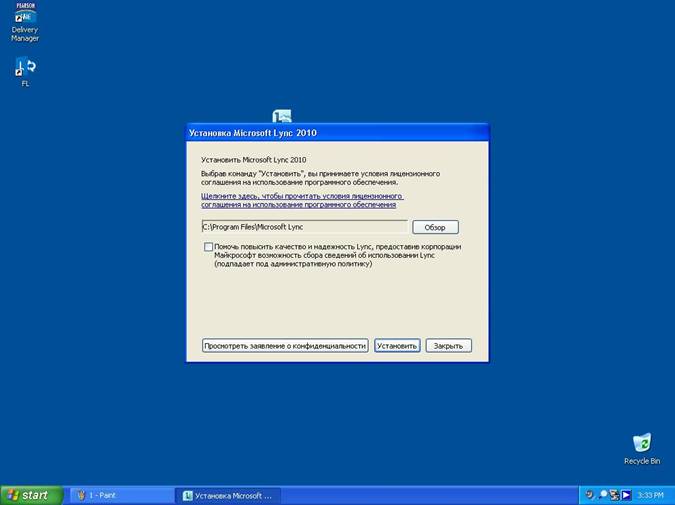This screenshot has width=675, height=505.
Task: Click the install path field C:\Program Files\Microsoft Lync
Action: pos(304,227)
